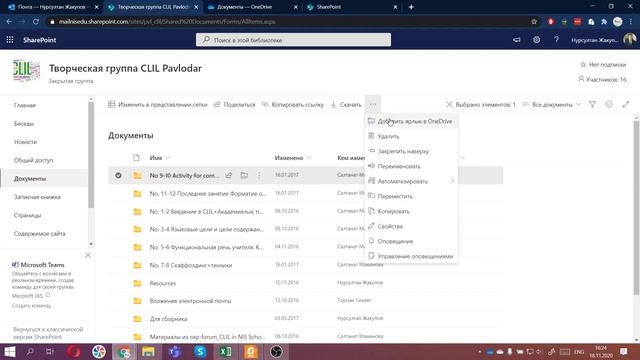The width and height of the screenshot is (640, 360).
Task: Choose Оповещение menu item
Action: tap(411, 241)
